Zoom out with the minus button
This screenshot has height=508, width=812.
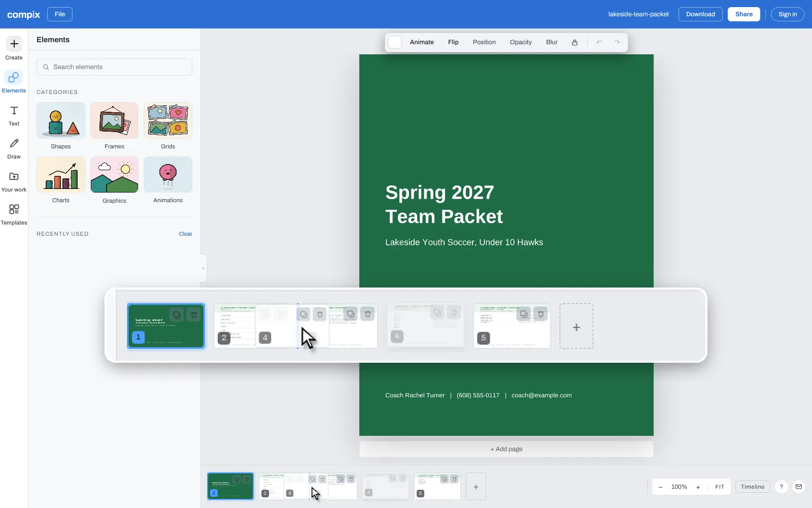pos(660,487)
